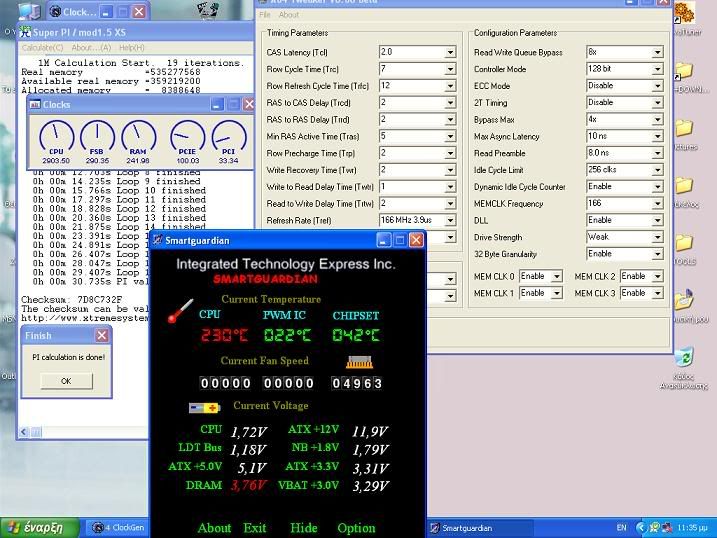Click the Smartguardian title bar icon

158,240
